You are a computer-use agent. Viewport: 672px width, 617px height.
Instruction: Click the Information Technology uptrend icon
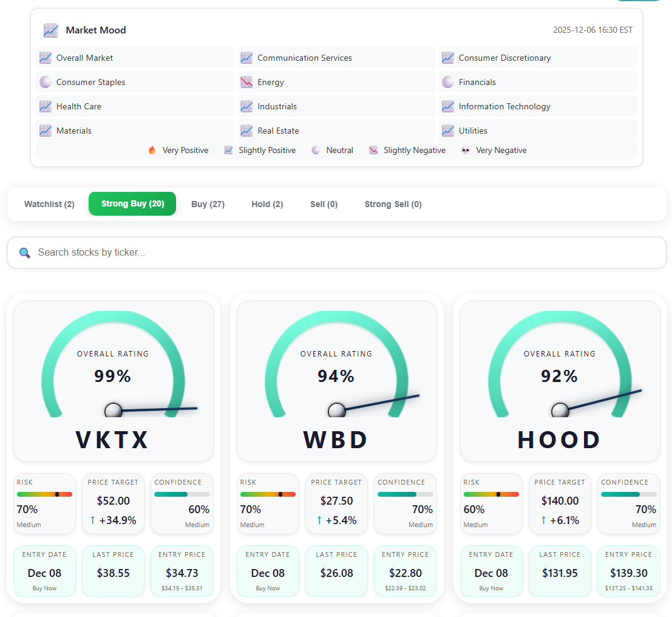448,106
